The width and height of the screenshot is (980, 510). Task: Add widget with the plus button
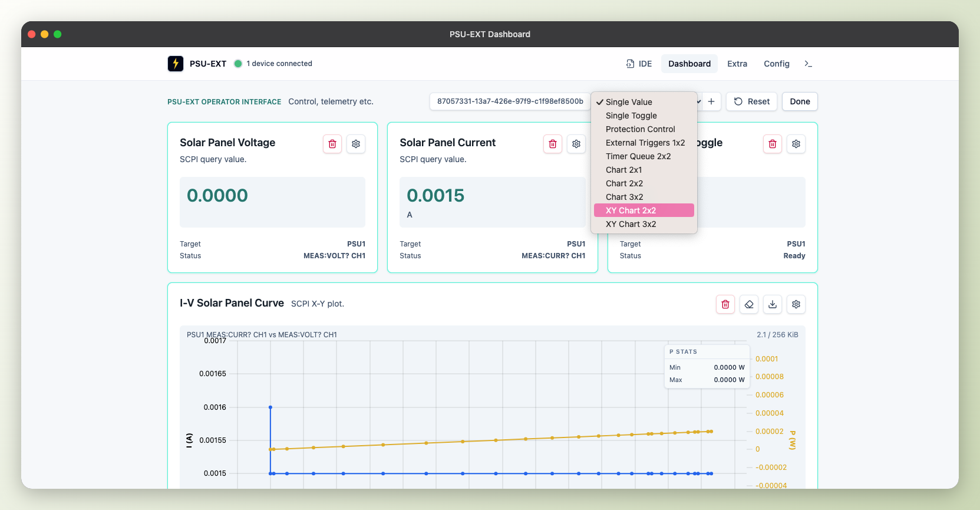click(x=711, y=101)
